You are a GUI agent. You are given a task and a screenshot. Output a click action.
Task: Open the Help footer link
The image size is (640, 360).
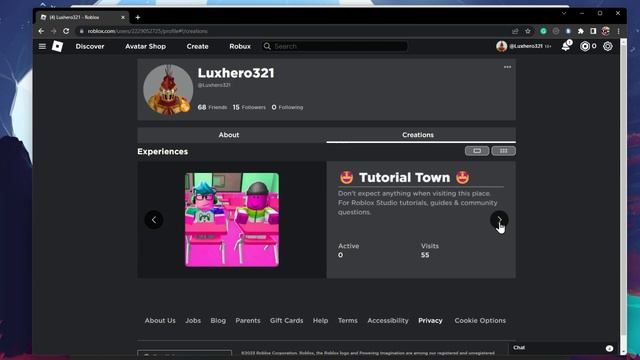pyautogui.click(x=320, y=321)
